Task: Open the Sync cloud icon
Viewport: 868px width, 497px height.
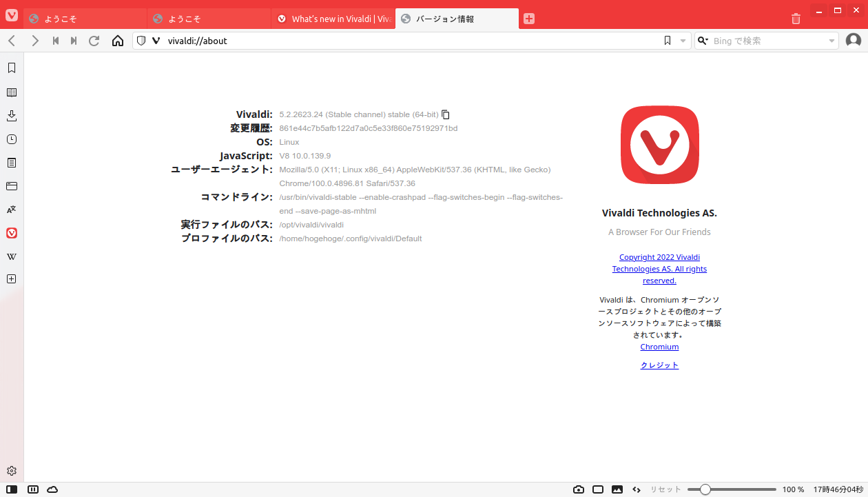Action: (x=52, y=489)
